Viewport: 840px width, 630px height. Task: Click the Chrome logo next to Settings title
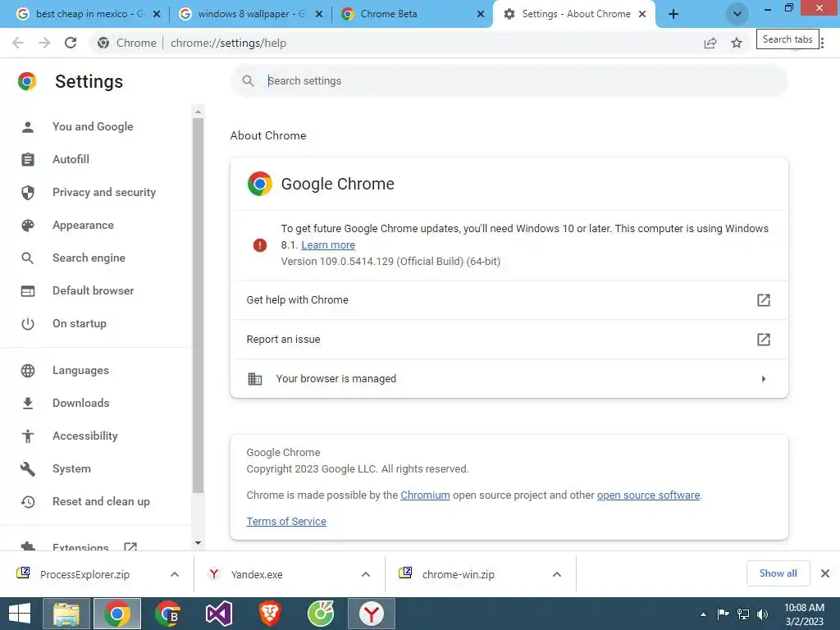coord(27,81)
